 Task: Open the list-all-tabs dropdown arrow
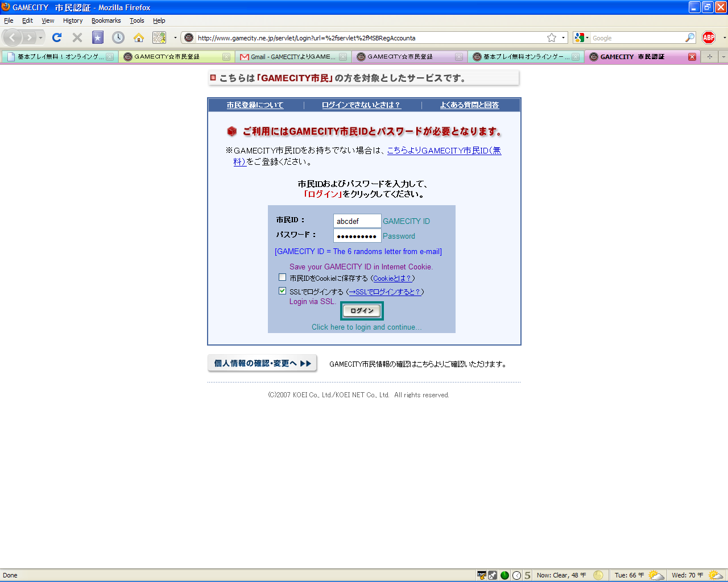click(723, 57)
